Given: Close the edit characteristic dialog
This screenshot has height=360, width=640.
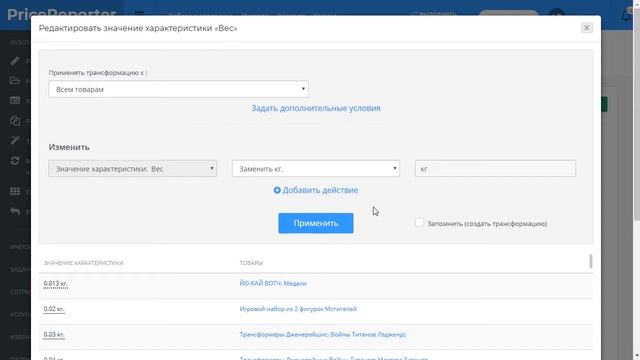Looking at the screenshot, I should 587,28.
